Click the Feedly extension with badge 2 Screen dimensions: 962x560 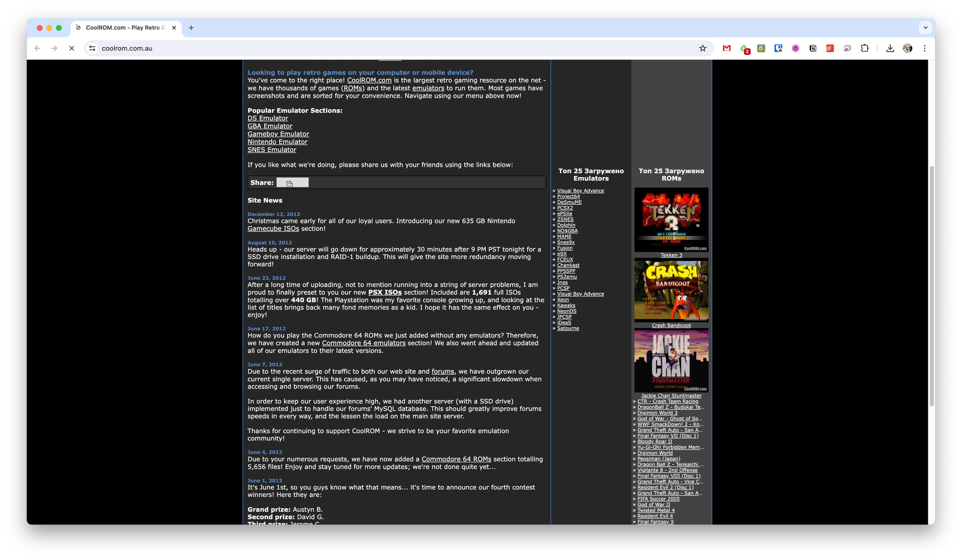click(744, 49)
